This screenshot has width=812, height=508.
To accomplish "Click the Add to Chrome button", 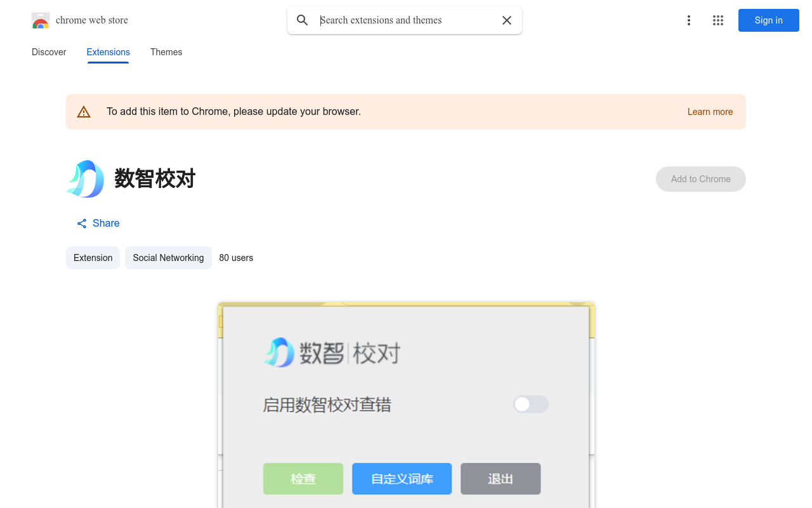I will (700, 179).
